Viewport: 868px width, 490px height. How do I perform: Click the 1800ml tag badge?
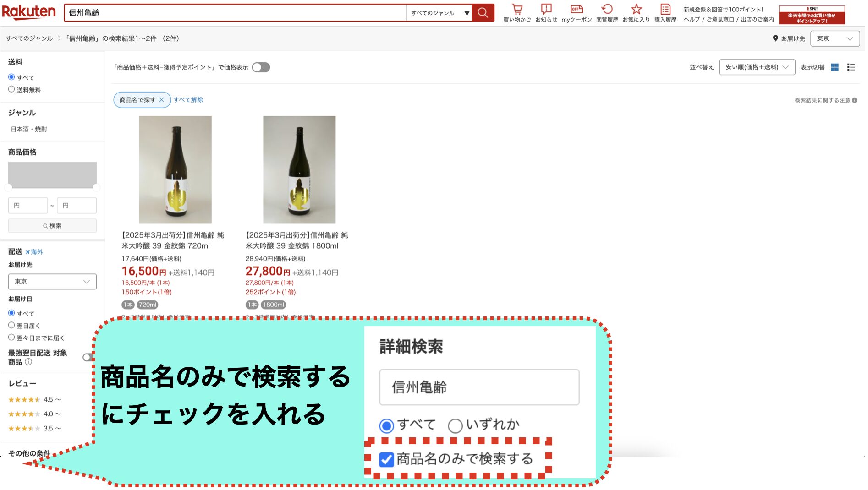(x=274, y=305)
